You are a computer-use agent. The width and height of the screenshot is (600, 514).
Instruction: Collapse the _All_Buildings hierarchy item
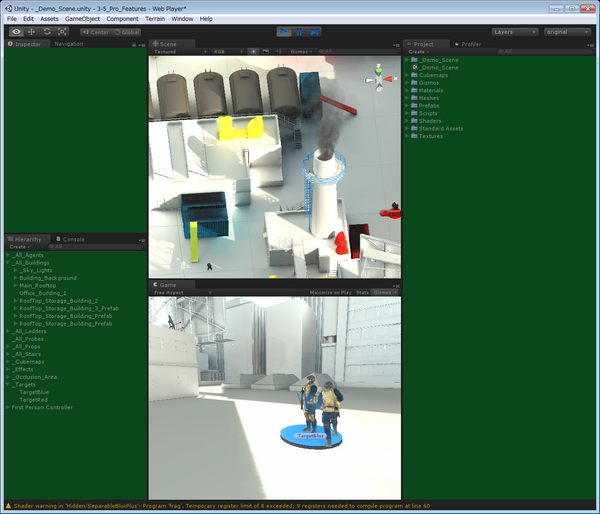[x=8, y=263]
